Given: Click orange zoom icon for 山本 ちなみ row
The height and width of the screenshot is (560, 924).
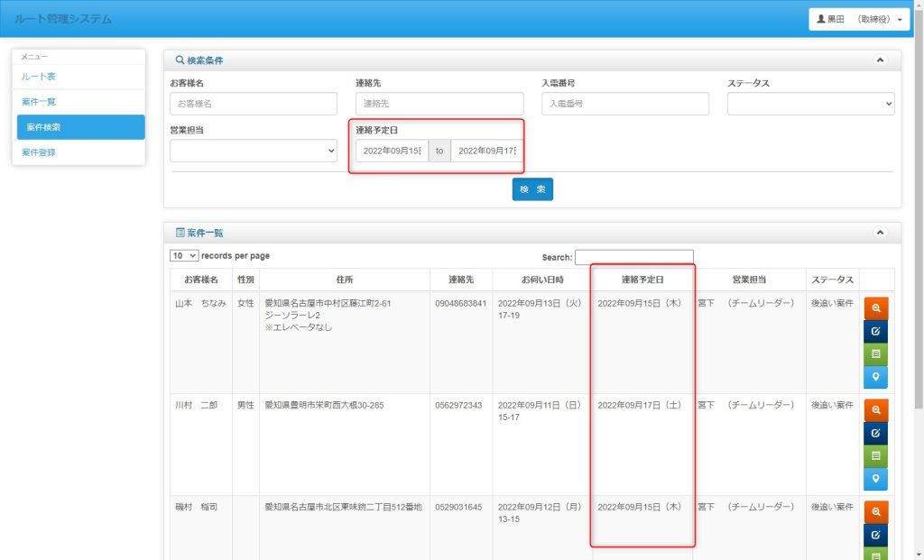Looking at the screenshot, I should pyautogui.click(x=875, y=308).
